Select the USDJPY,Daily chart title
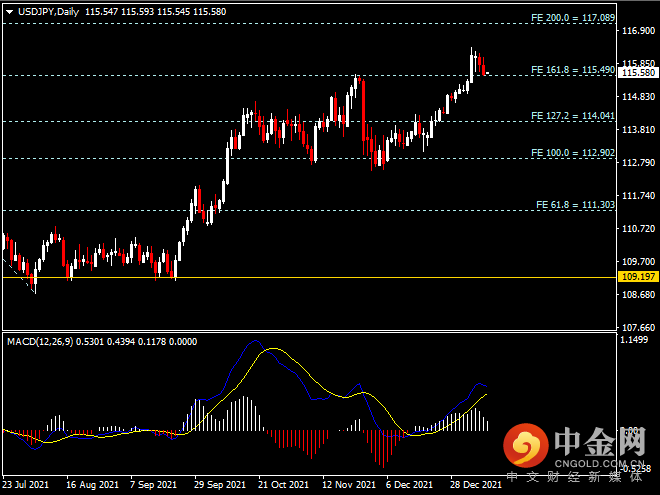Image resolution: width=660 pixels, height=495 pixels. coord(48,12)
